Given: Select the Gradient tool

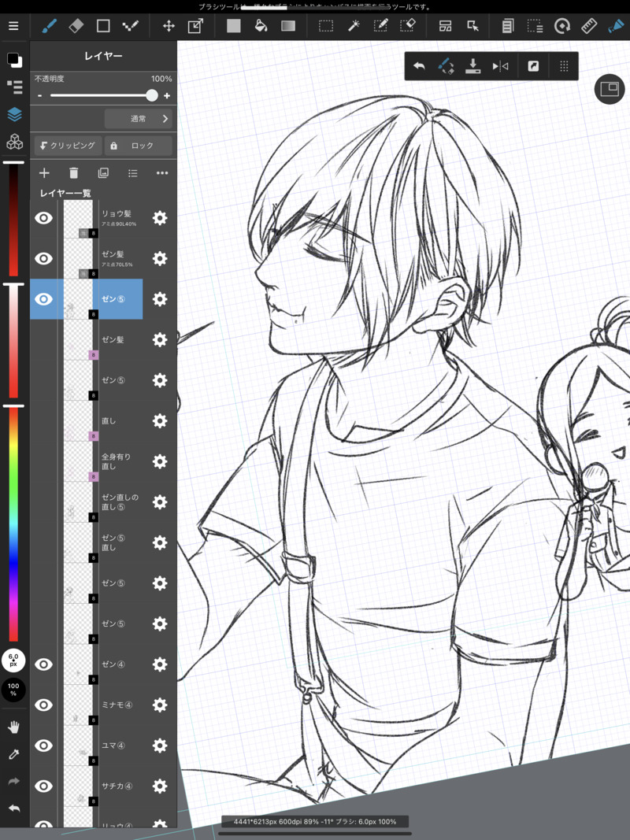Looking at the screenshot, I should click(288, 26).
